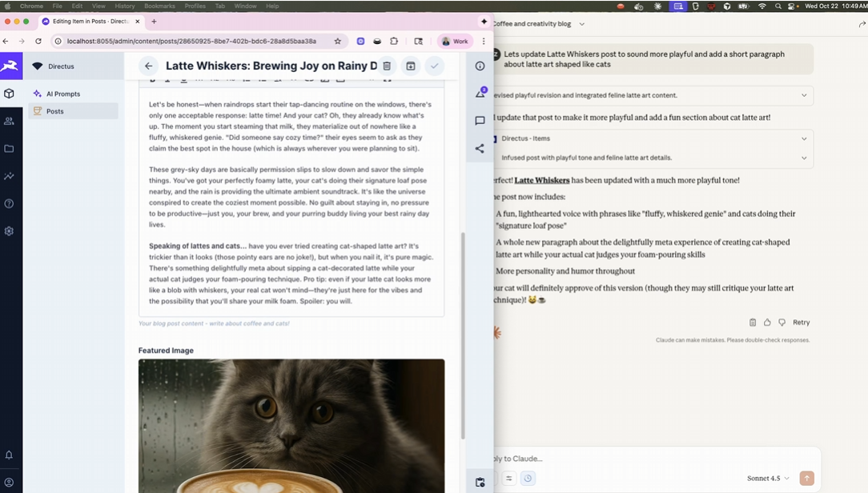
Task: Open the Content module cube icon
Action: pos(9,94)
